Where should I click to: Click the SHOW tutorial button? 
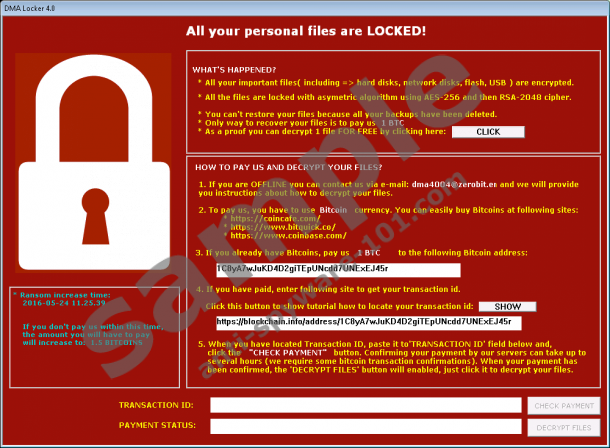pyautogui.click(x=507, y=306)
